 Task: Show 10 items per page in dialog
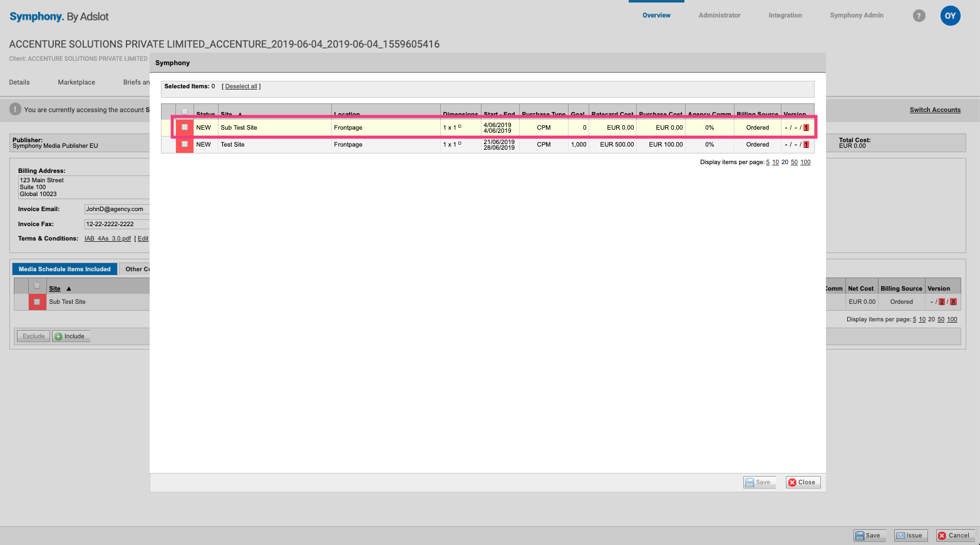pyautogui.click(x=775, y=162)
